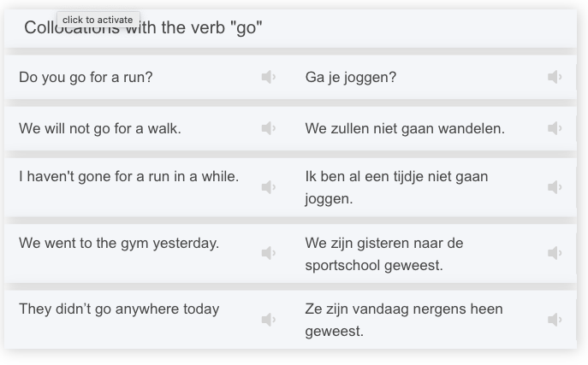Play audio for "Do you go for a run?"
The width and height of the screenshot is (588, 365).
pos(268,77)
